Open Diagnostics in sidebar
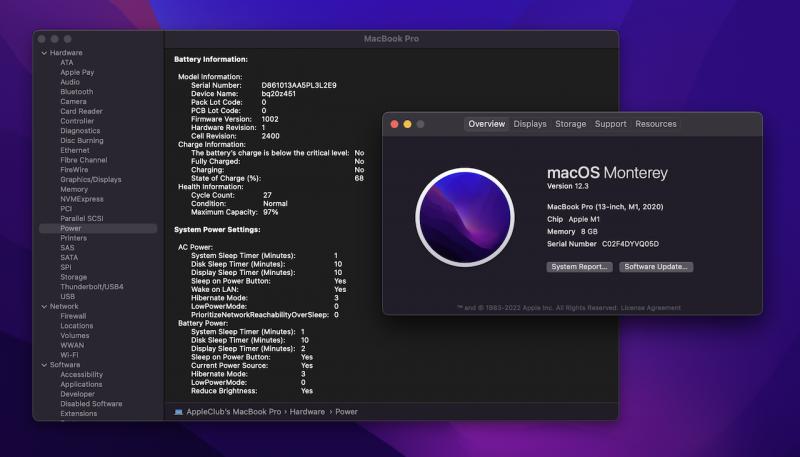The image size is (800, 457). [x=80, y=131]
